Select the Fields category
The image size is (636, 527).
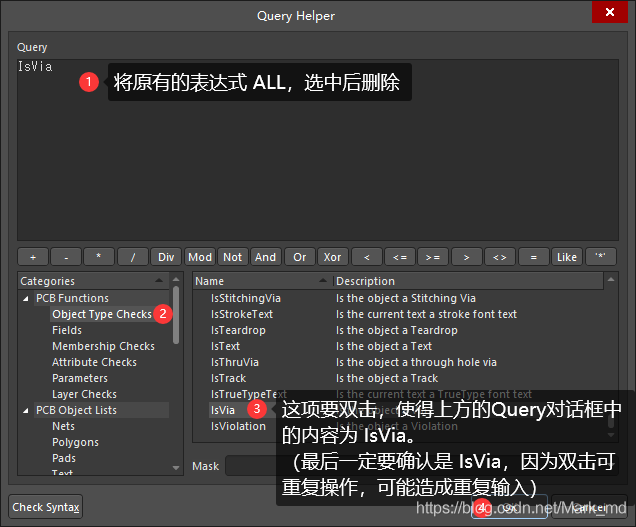coord(67,330)
